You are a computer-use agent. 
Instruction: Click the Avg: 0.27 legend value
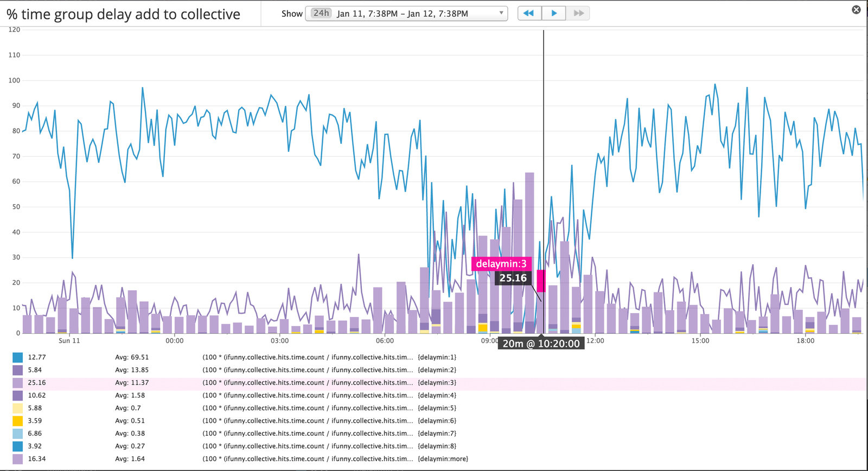pos(130,446)
